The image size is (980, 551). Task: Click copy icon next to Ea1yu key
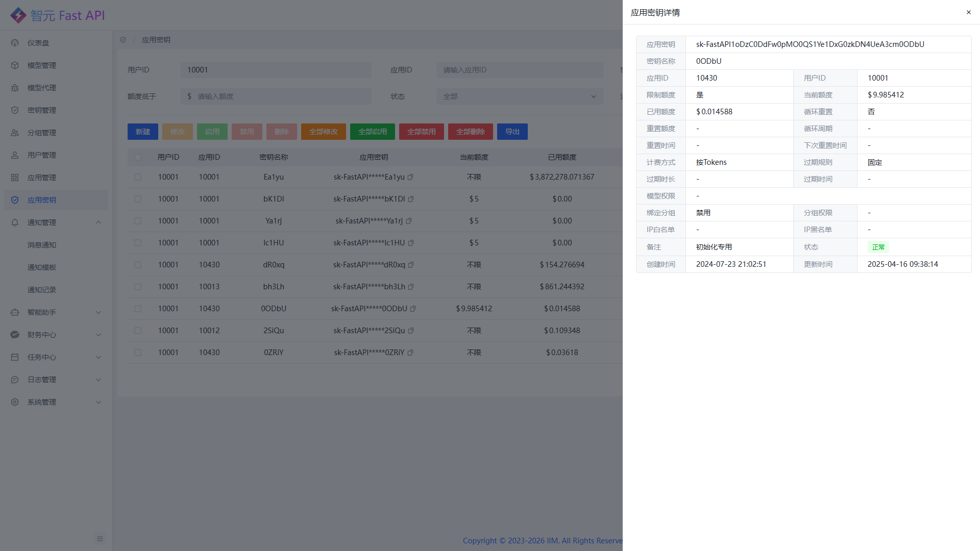click(x=410, y=177)
